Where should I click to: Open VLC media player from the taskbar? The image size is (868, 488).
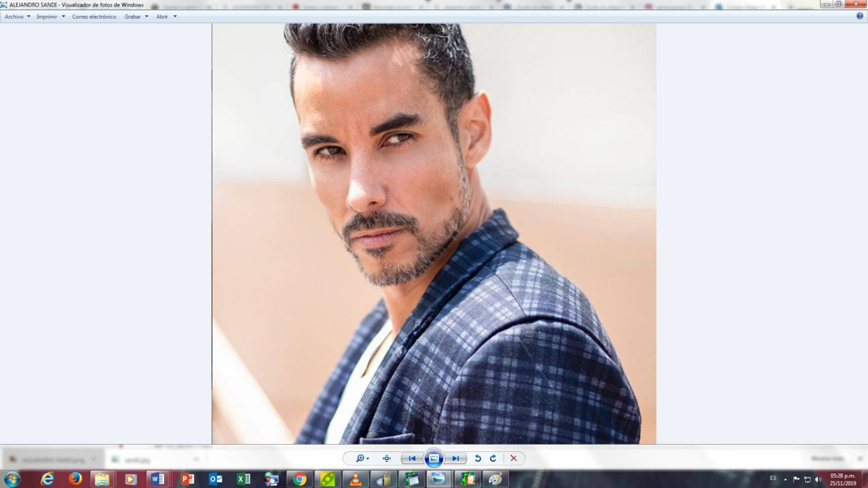(x=355, y=479)
